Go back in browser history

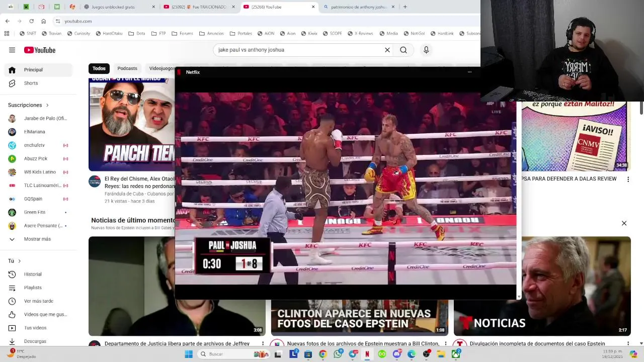(x=7, y=21)
